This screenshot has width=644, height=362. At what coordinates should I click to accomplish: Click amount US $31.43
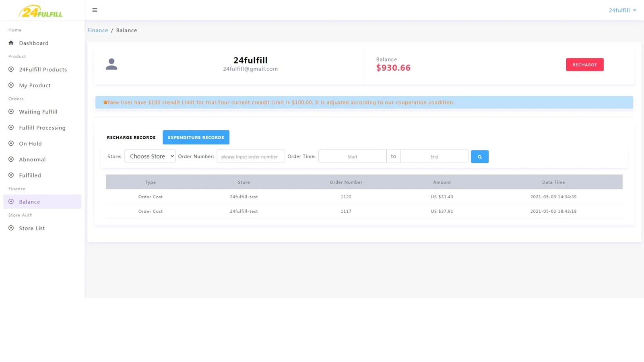coord(442,197)
